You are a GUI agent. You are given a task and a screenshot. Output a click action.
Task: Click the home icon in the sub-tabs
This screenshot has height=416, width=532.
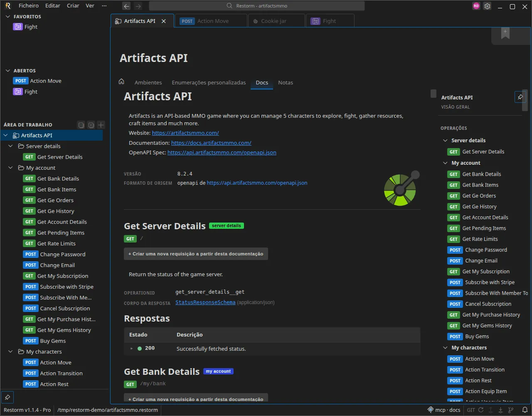point(121,82)
